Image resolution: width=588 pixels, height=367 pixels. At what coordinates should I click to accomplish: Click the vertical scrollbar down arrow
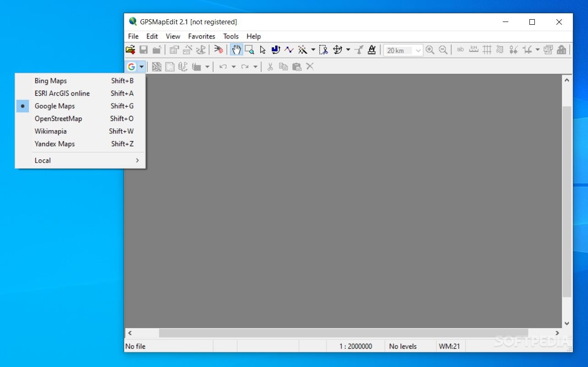(x=567, y=323)
